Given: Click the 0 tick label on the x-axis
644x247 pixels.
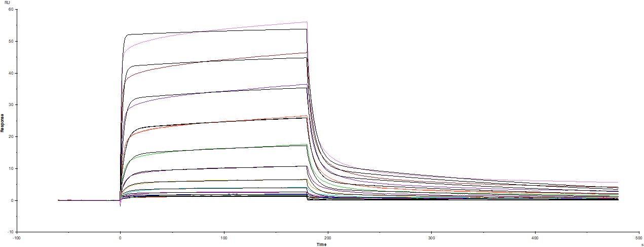Looking at the screenshot, I should click(120, 237).
